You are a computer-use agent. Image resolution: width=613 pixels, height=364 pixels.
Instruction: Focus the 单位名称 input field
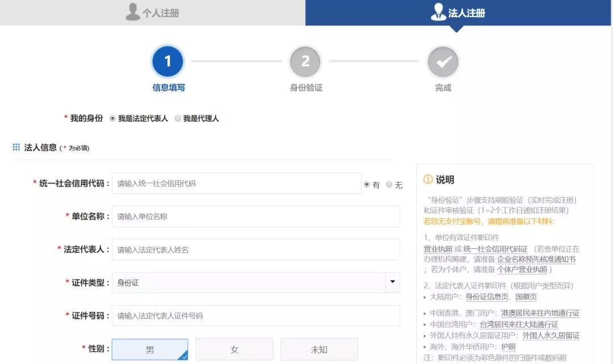click(255, 216)
